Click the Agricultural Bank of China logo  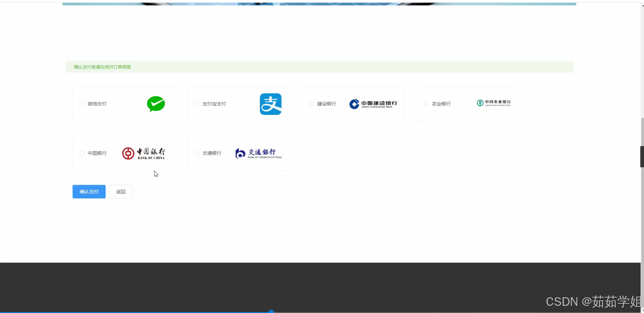(x=494, y=103)
